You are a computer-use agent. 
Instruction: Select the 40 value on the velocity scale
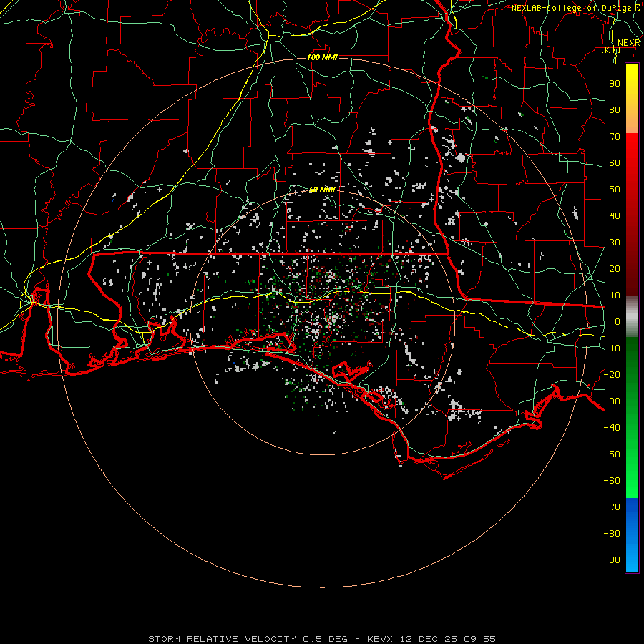[x=615, y=215]
